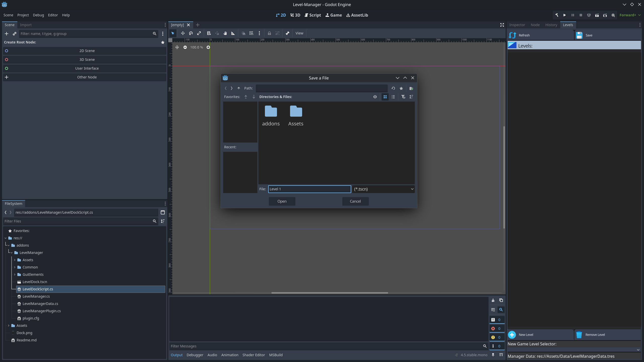
Task: Collapse the LevelManager folder
Action: (x=12, y=253)
